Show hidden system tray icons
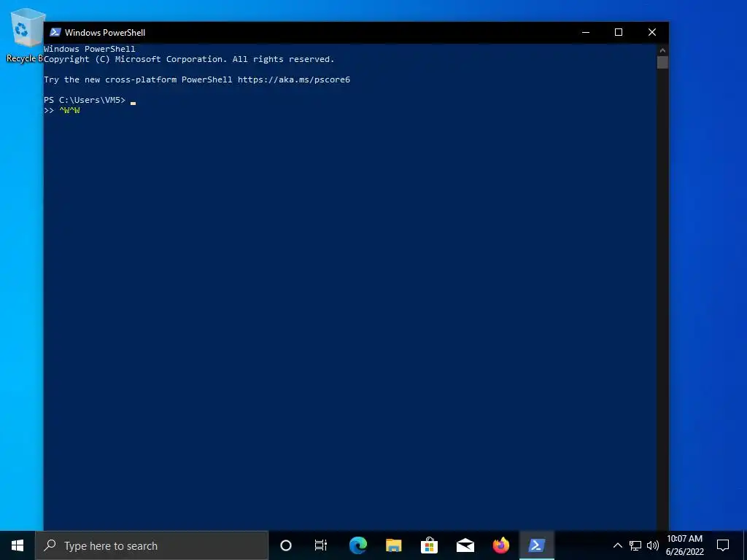 click(617, 545)
